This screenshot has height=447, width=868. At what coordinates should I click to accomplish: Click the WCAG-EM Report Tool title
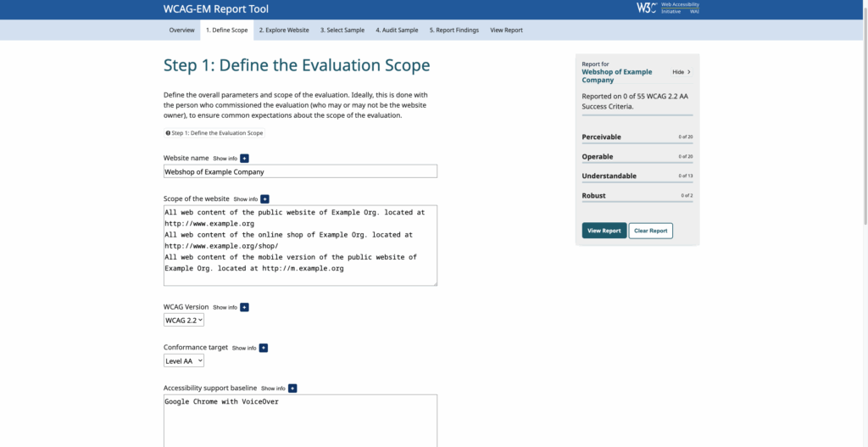click(x=216, y=8)
